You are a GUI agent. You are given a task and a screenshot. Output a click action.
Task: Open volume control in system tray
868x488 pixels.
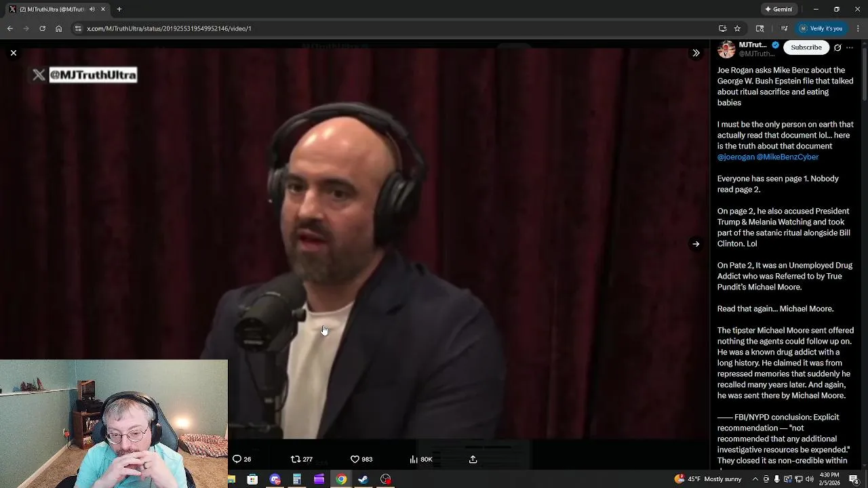[x=809, y=479]
